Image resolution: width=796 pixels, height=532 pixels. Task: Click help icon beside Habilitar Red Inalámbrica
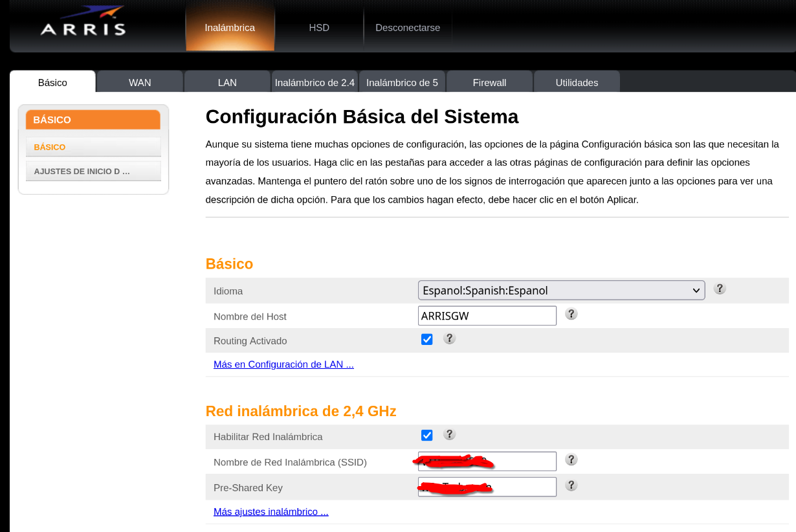(449, 434)
